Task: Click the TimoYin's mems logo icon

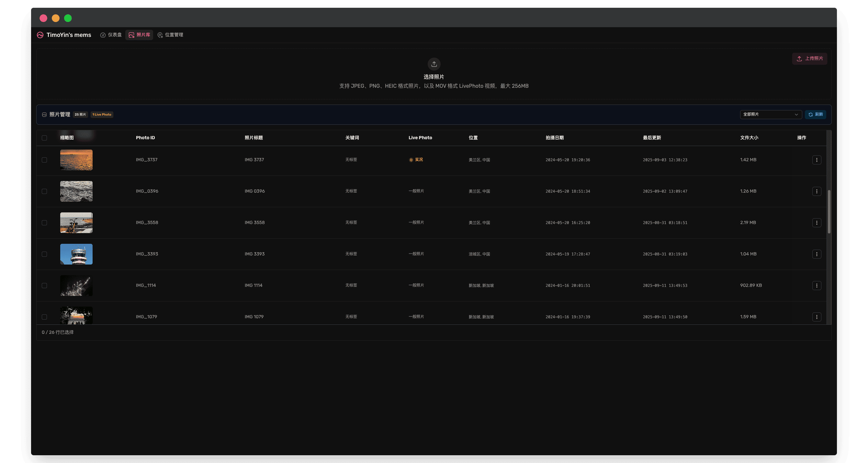Action: [40, 35]
